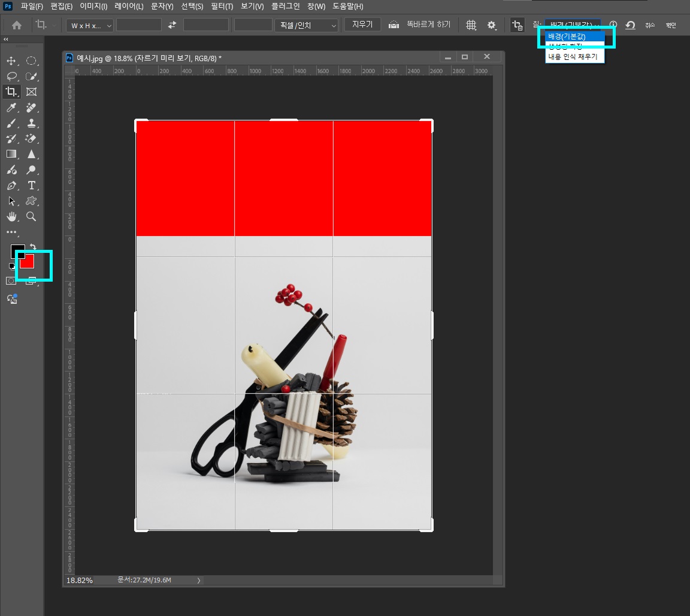
Task: Open the 파일(F) menu
Action: pyautogui.click(x=32, y=6)
